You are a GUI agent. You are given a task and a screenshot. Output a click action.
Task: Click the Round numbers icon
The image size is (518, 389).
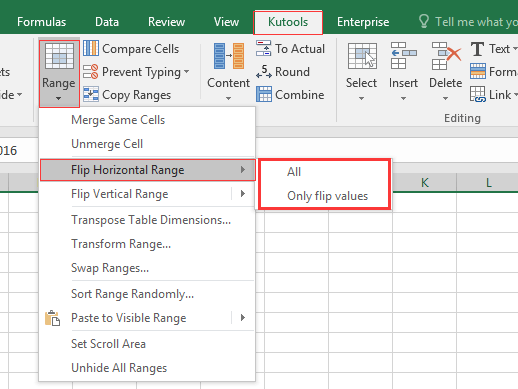pos(264,71)
